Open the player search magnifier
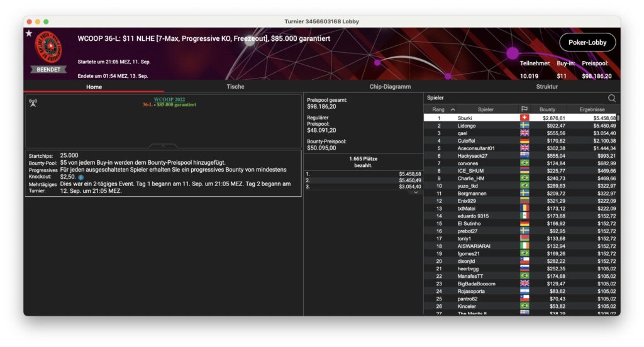 [x=612, y=98]
